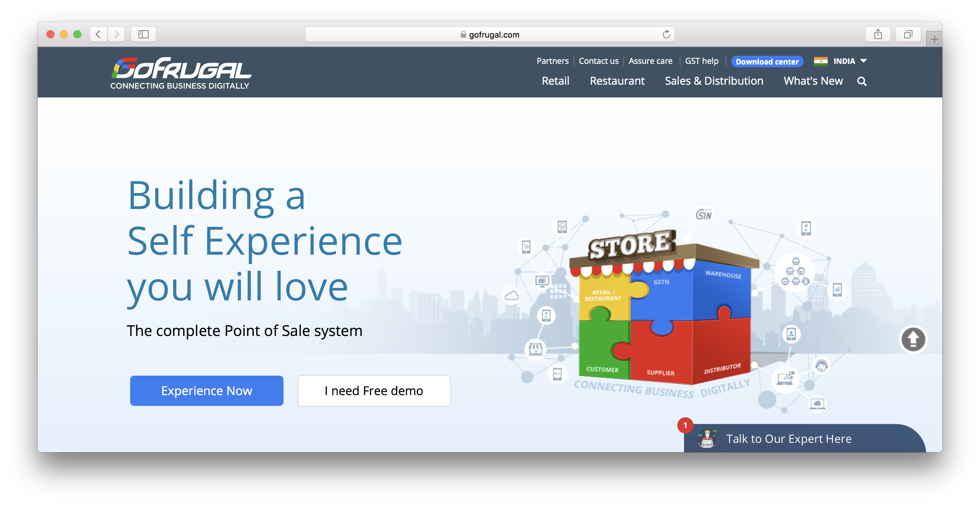Open Talk to Our Expert Here chat

788,439
